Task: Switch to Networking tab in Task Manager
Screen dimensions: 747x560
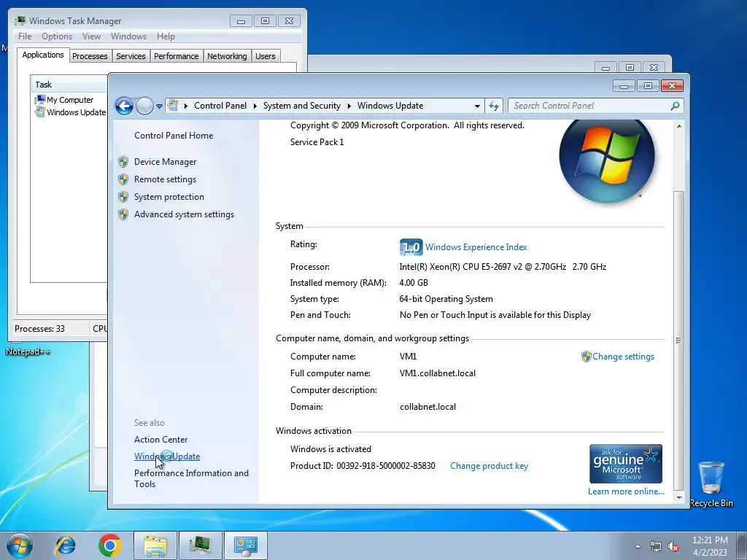Action: tap(227, 56)
